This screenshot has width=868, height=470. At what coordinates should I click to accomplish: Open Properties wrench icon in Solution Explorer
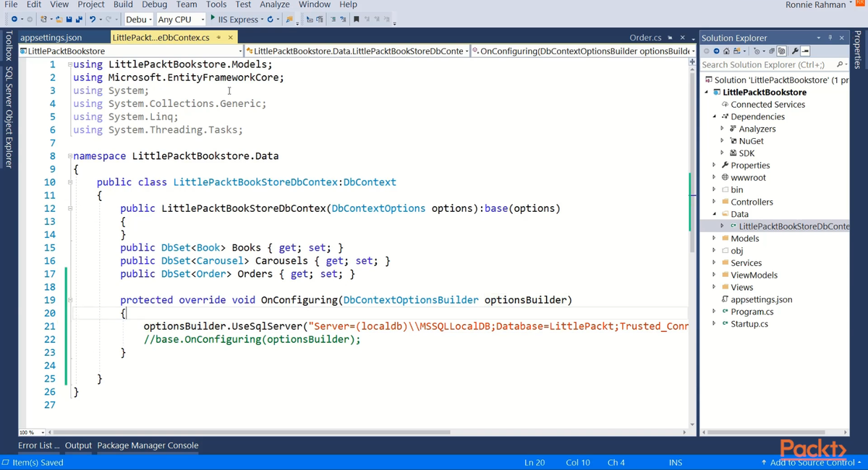point(795,51)
